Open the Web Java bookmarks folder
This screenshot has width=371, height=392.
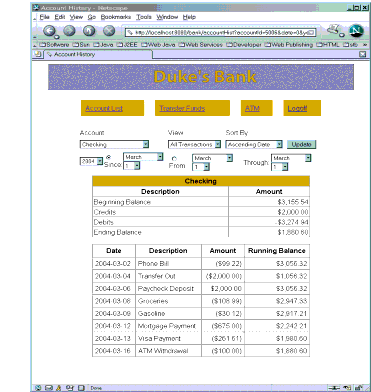[x=158, y=45]
